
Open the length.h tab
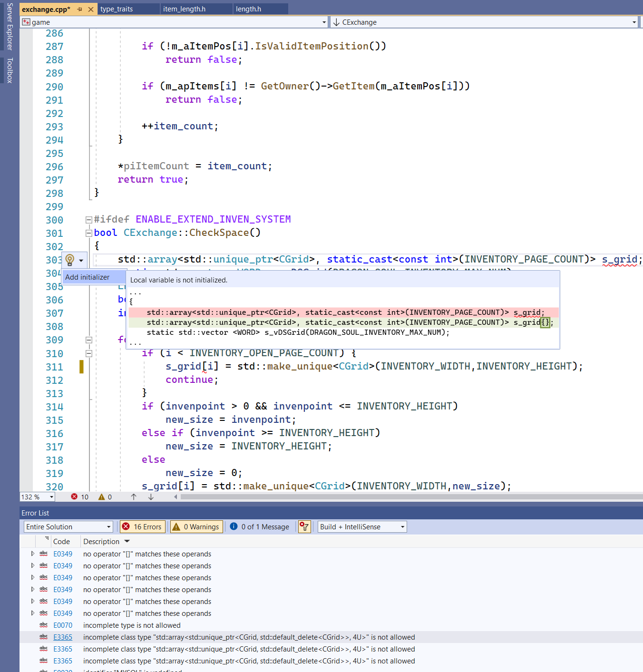[x=248, y=9]
